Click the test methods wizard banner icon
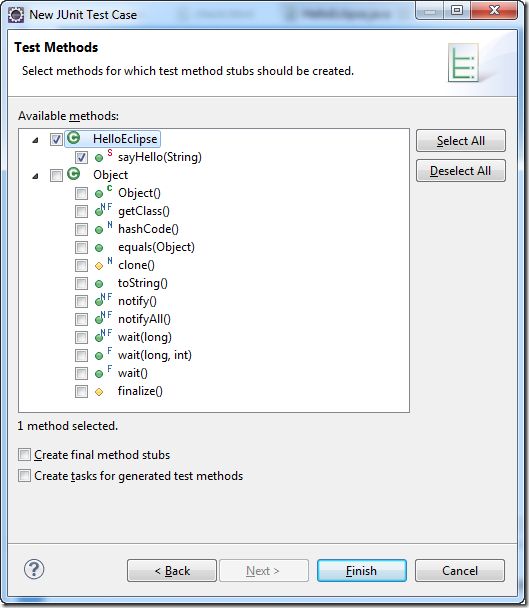This screenshot has height=608, width=529. click(463, 62)
